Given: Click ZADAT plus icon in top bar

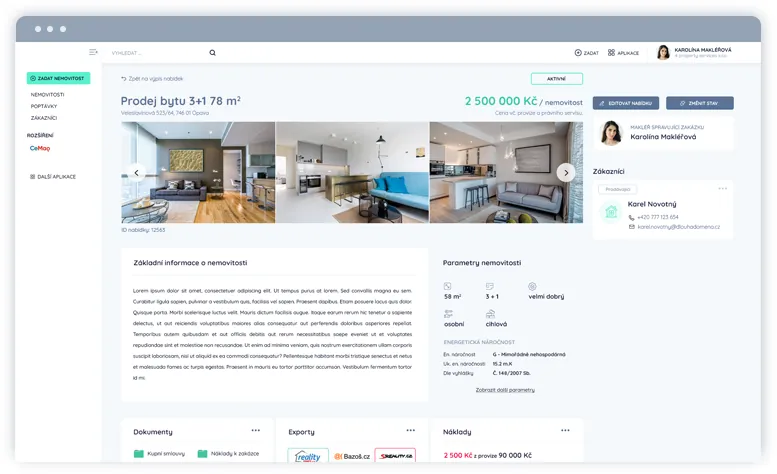Looking at the screenshot, I should coord(579,52).
